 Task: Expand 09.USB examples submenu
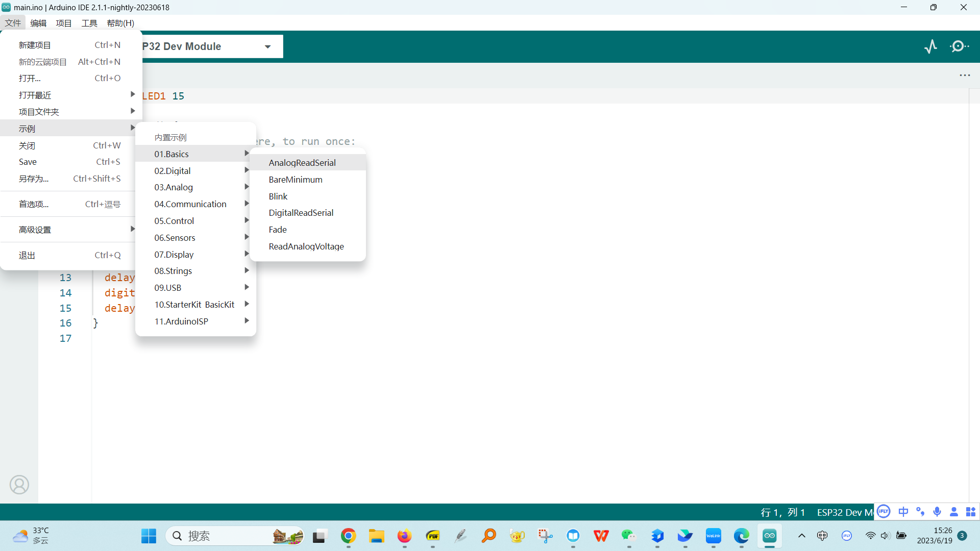coord(196,288)
